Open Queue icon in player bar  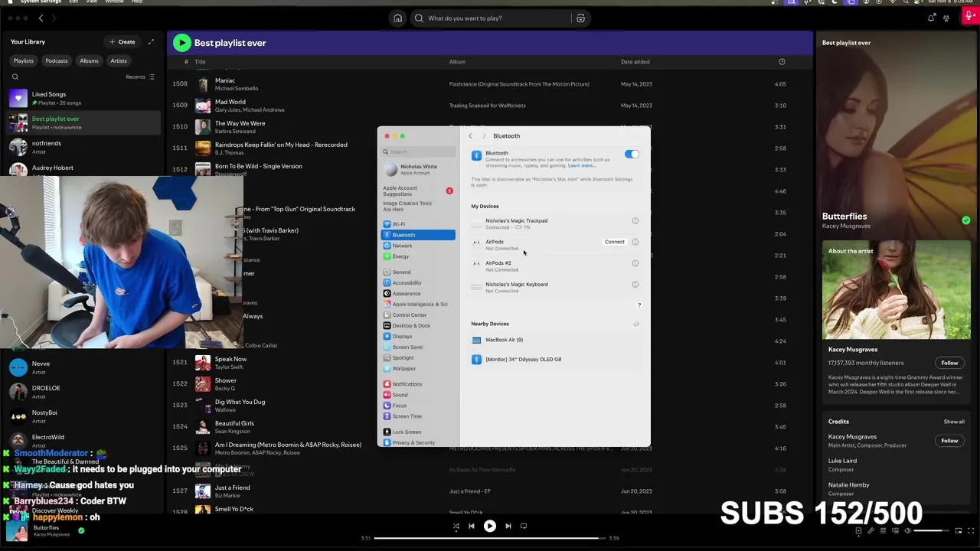pos(883,530)
